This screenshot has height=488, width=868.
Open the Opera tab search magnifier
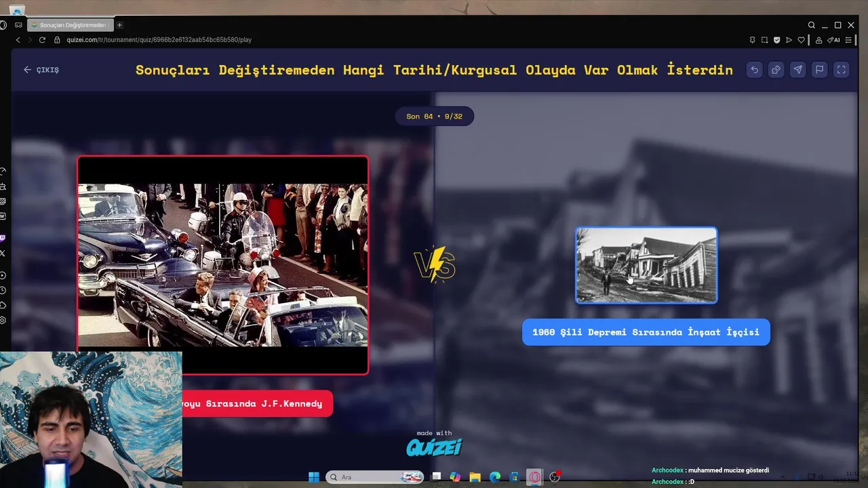point(811,25)
